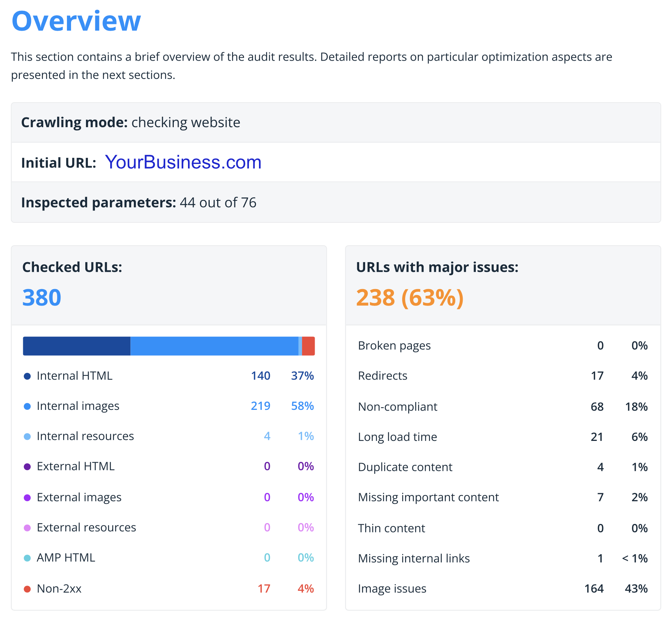Click the Internal resources light blue dot
This screenshot has height=635, width=672.
[27, 437]
